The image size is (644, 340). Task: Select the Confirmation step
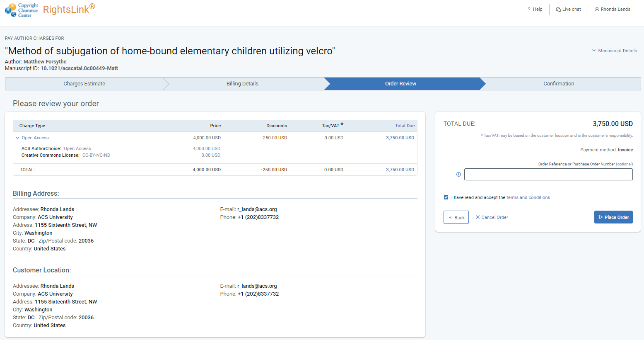559,84
